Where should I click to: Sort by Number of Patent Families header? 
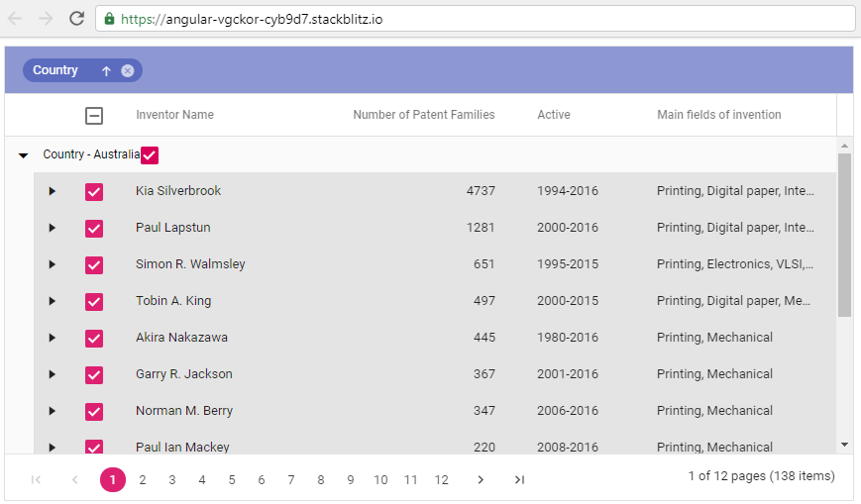tap(423, 115)
